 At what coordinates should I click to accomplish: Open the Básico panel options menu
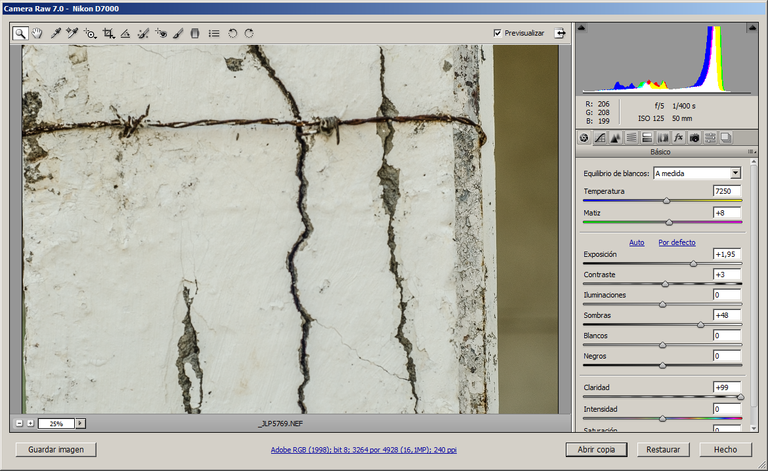point(751,152)
